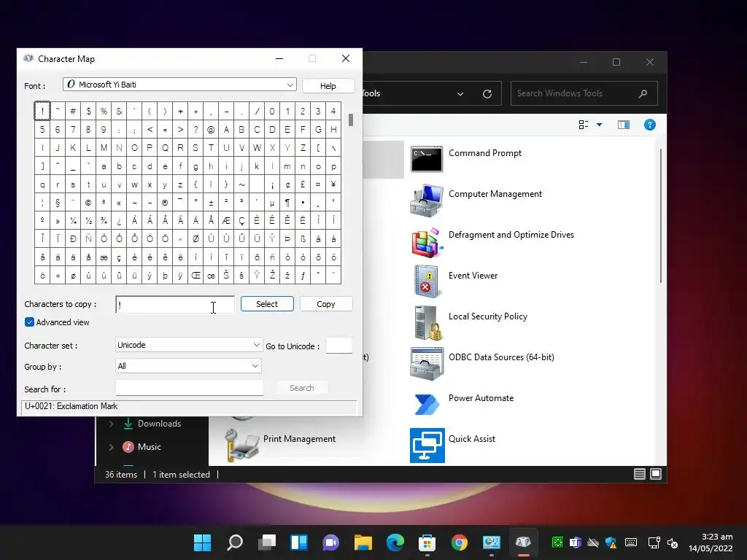Click the Windows Security warning tray icon

pyautogui.click(x=611, y=542)
